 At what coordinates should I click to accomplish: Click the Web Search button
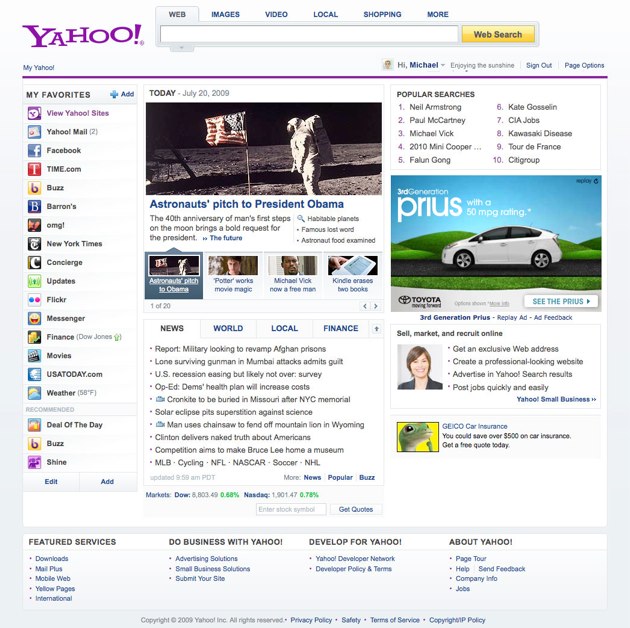click(498, 35)
